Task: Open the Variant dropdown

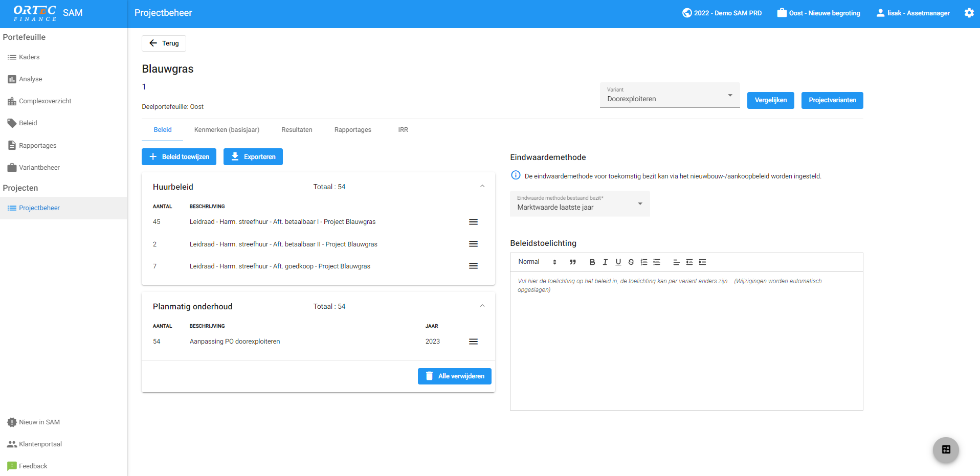Action: pyautogui.click(x=670, y=96)
